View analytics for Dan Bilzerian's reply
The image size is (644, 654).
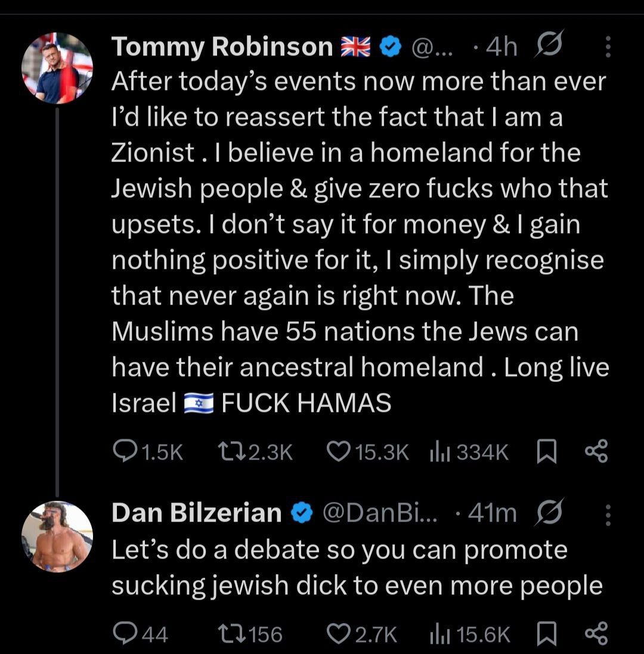[439, 634]
